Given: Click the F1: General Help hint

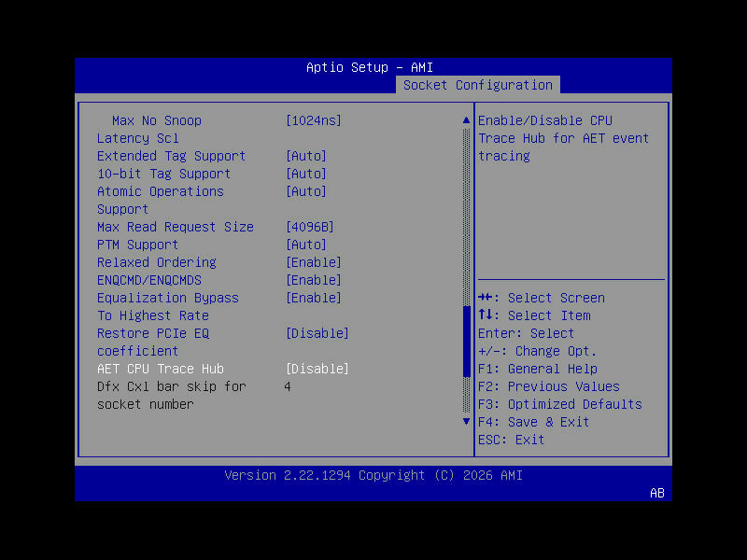Looking at the screenshot, I should pos(538,369).
